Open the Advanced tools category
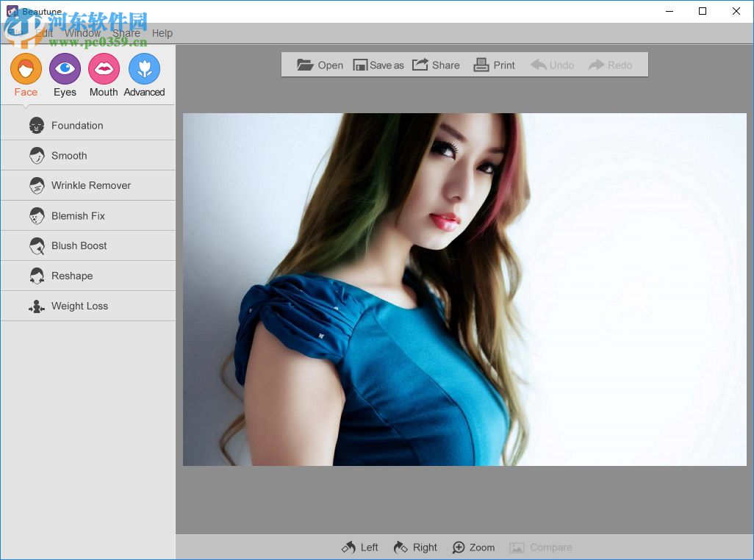 click(x=144, y=71)
